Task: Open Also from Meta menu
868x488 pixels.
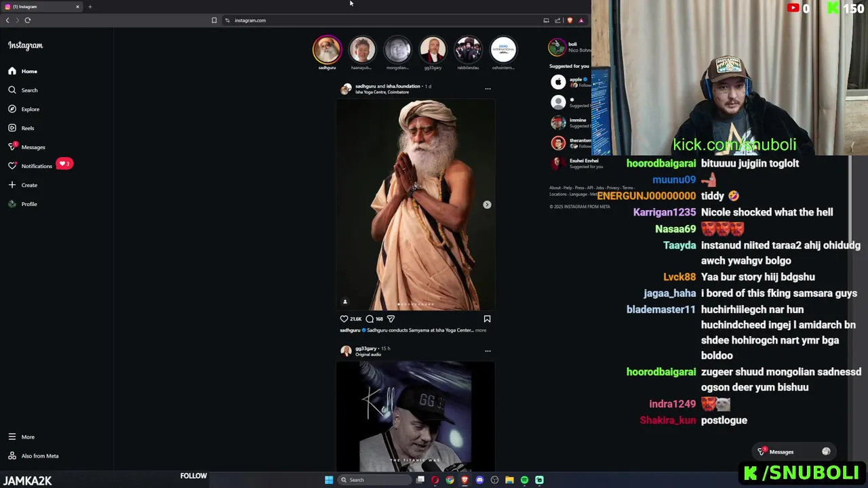Action: coord(34,456)
